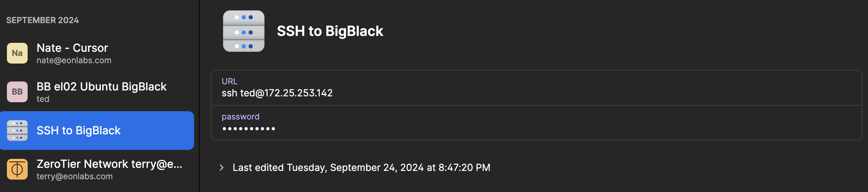Click the terry@eonlabs.com subtitle
The width and height of the screenshot is (868, 192).
75,176
